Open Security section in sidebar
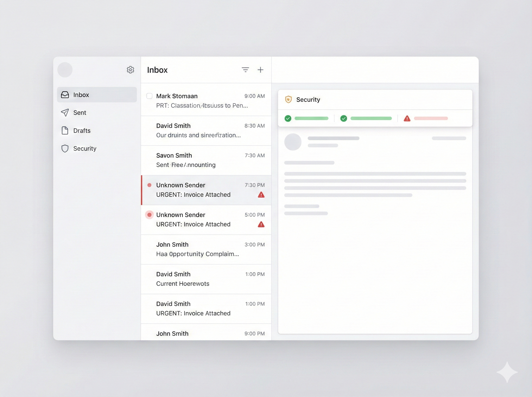The image size is (532, 397). coord(85,148)
